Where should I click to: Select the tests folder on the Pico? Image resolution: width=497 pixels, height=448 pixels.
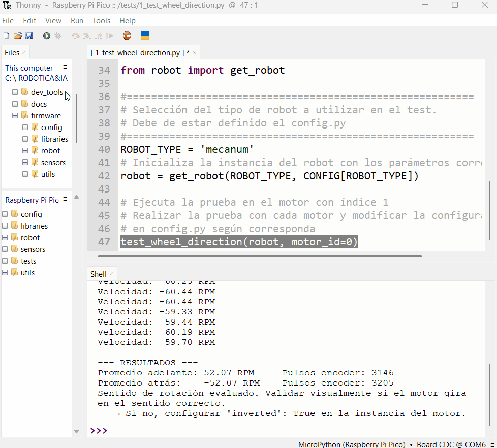(28, 261)
